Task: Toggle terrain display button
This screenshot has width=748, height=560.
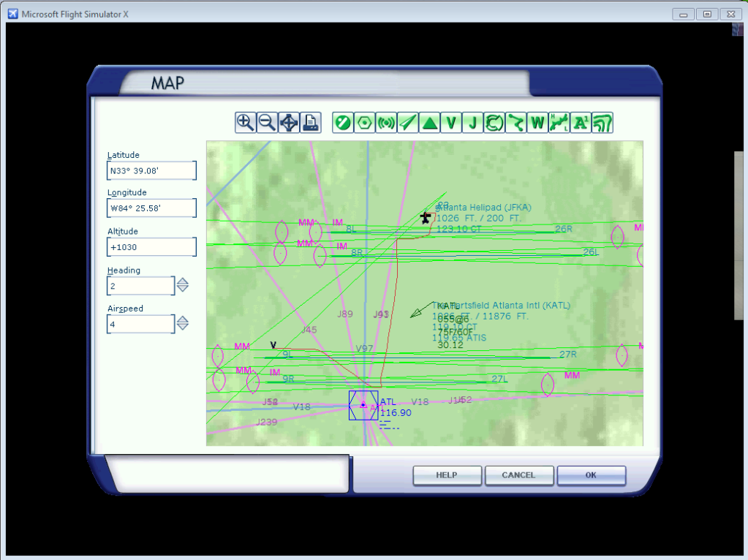Action: [602, 123]
